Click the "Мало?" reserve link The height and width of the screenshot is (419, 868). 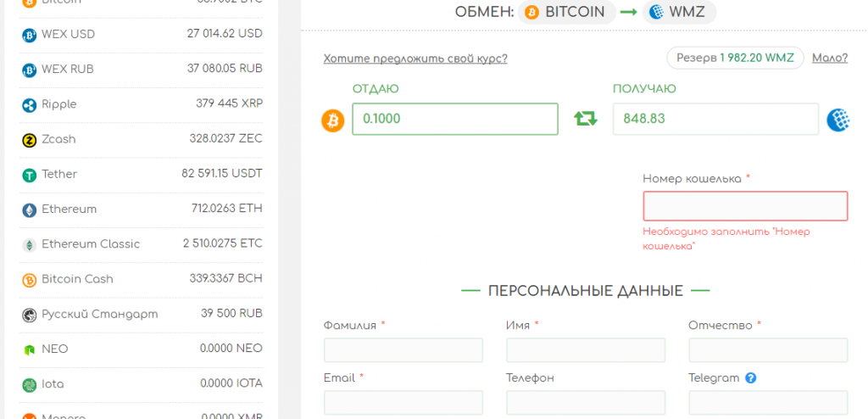[829, 59]
